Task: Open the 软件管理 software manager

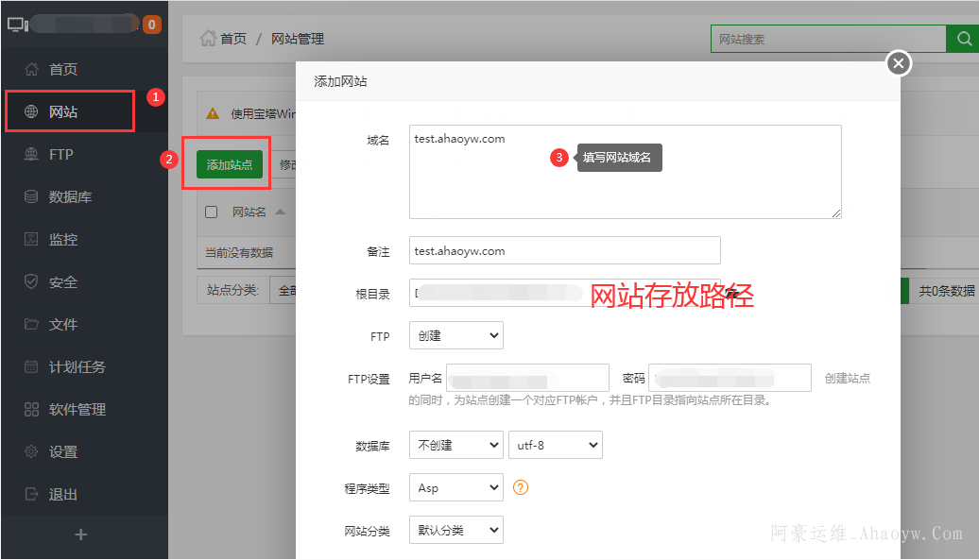Action: click(x=77, y=410)
